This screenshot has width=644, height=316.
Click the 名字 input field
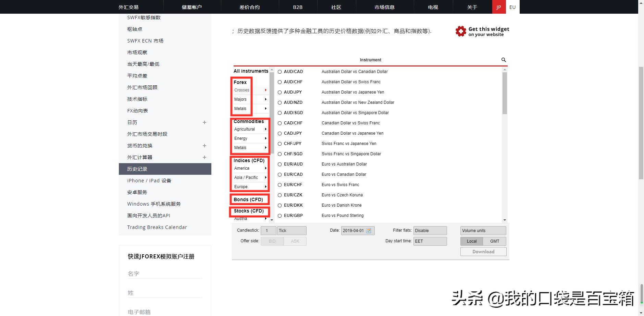164,273
